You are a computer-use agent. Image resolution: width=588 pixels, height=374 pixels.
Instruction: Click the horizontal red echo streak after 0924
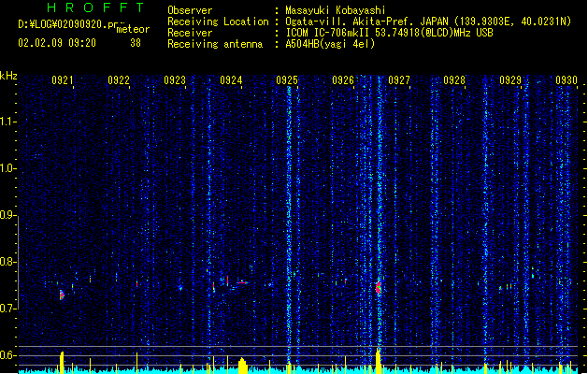[242, 282]
